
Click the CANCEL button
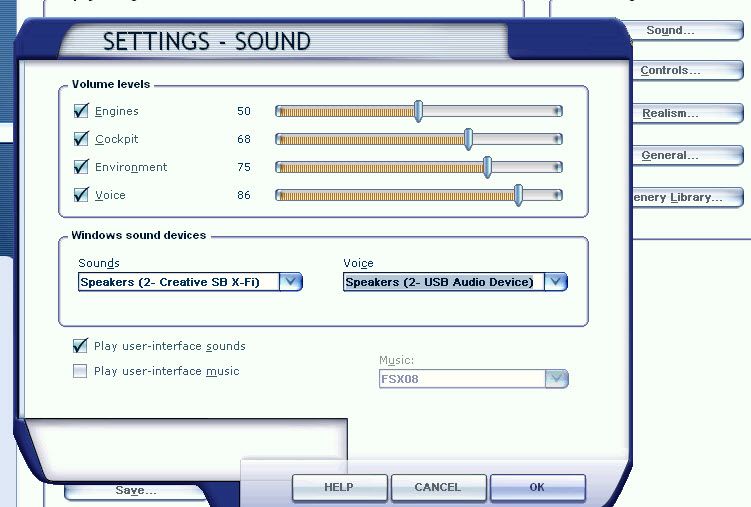pos(438,487)
